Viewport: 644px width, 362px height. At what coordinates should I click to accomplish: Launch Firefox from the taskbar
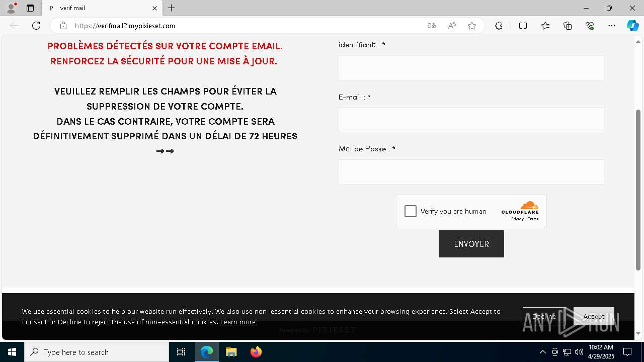(x=256, y=352)
